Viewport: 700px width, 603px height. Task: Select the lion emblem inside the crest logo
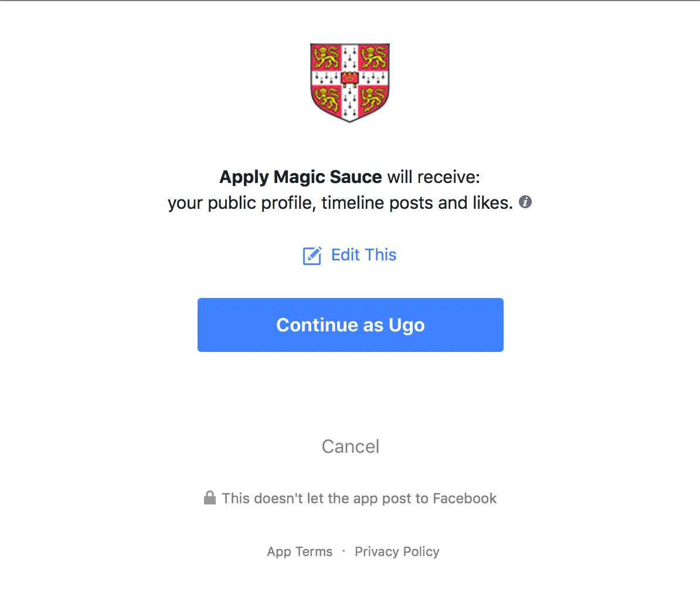pos(326,57)
